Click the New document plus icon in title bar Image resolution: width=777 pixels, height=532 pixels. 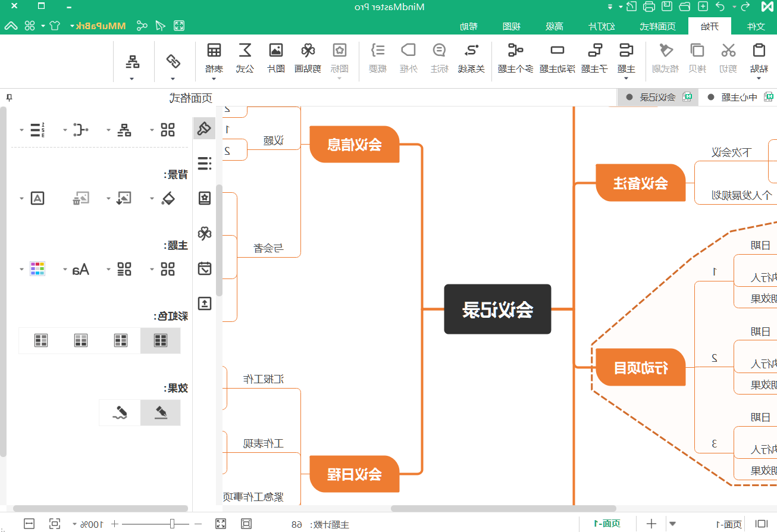(x=703, y=7)
